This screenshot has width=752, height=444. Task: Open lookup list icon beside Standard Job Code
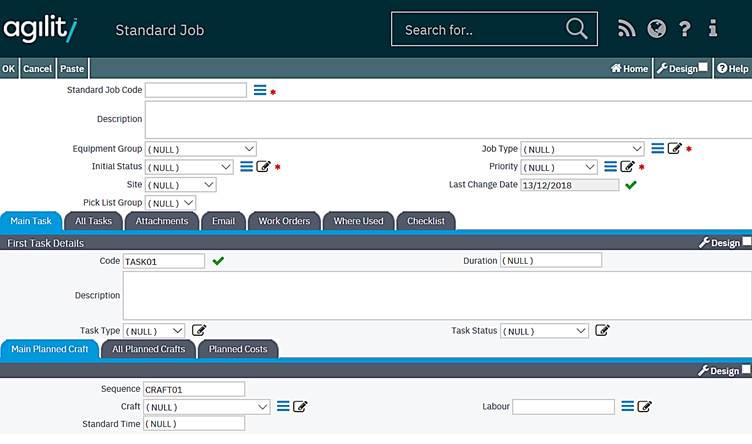[259, 90]
